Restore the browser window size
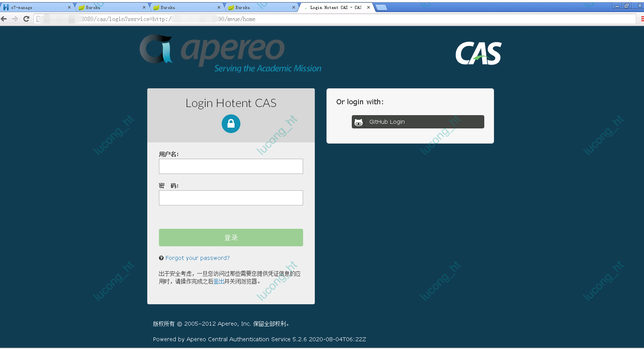 coord(627,5)
